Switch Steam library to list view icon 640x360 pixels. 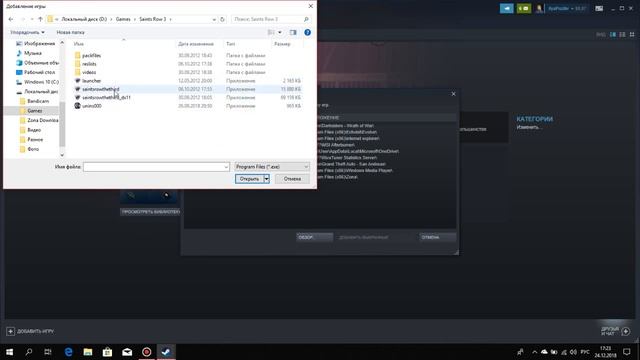[622, 35]
